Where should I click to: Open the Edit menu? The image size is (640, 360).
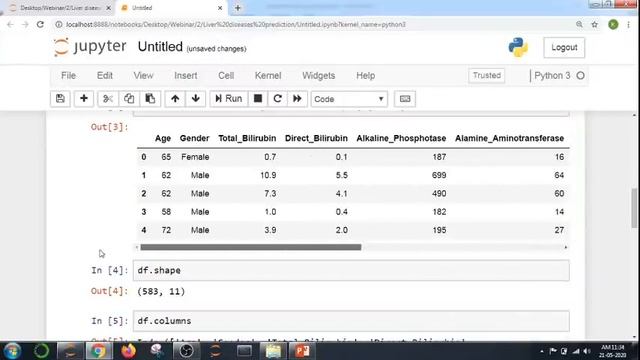[104, 76]
